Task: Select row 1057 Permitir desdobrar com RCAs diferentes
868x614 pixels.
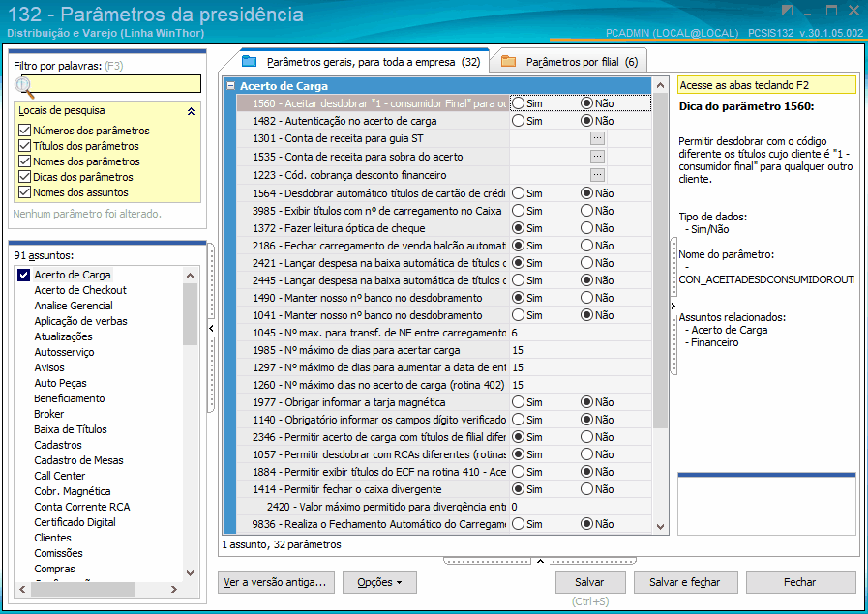Action: point(373,454)
